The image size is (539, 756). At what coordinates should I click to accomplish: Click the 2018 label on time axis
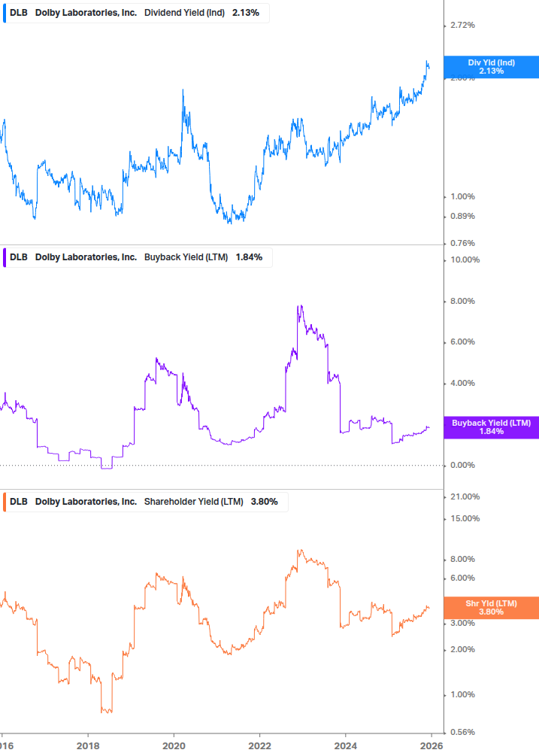click(88, 746)
